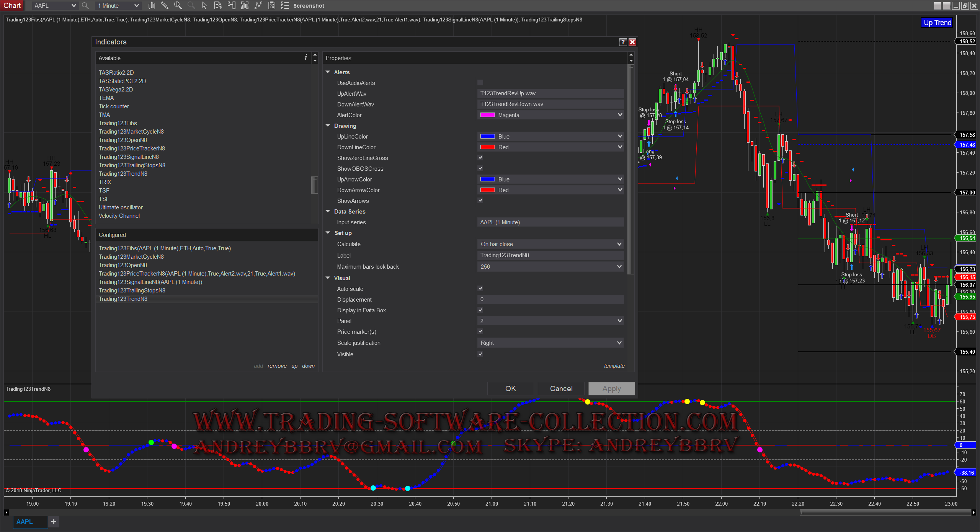Open the Data Box icon in toolbar
Screen dimensions: 980x532
pos(218,5)
